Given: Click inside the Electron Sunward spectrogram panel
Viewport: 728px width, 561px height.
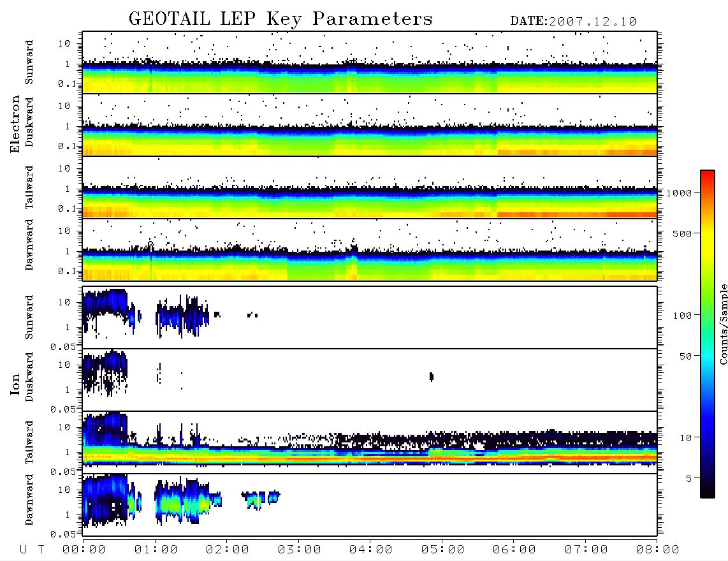Looking at the screenshot, I should tap(370, 62).
